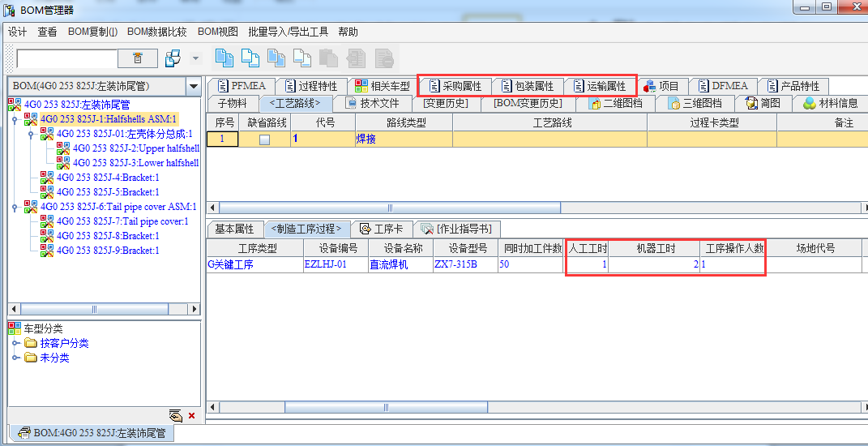Open the BOM复制(I) menu

click(x=93, y=32)
